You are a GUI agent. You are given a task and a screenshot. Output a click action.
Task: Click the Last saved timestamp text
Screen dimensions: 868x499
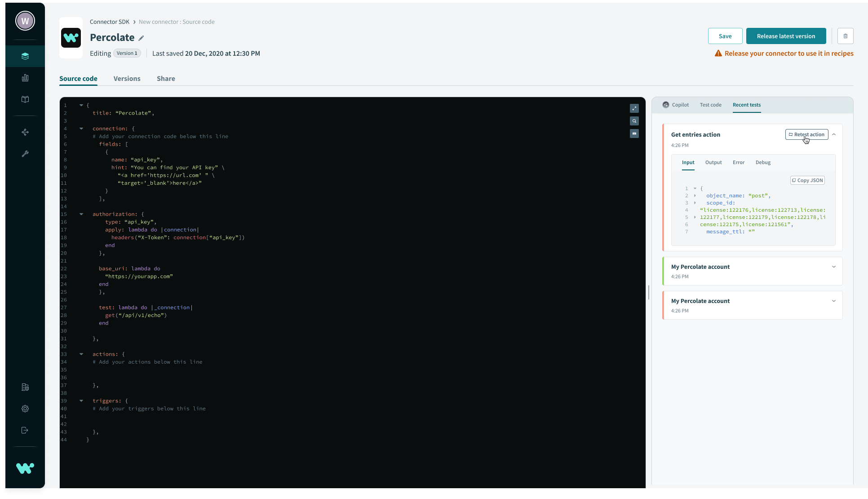tap(206, 53)
